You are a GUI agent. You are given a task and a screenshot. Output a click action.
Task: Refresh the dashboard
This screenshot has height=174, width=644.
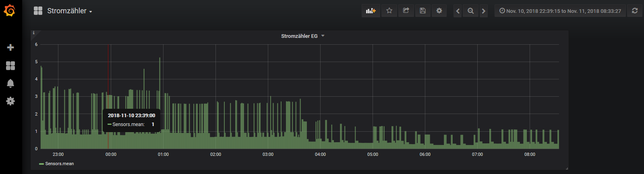635,11
